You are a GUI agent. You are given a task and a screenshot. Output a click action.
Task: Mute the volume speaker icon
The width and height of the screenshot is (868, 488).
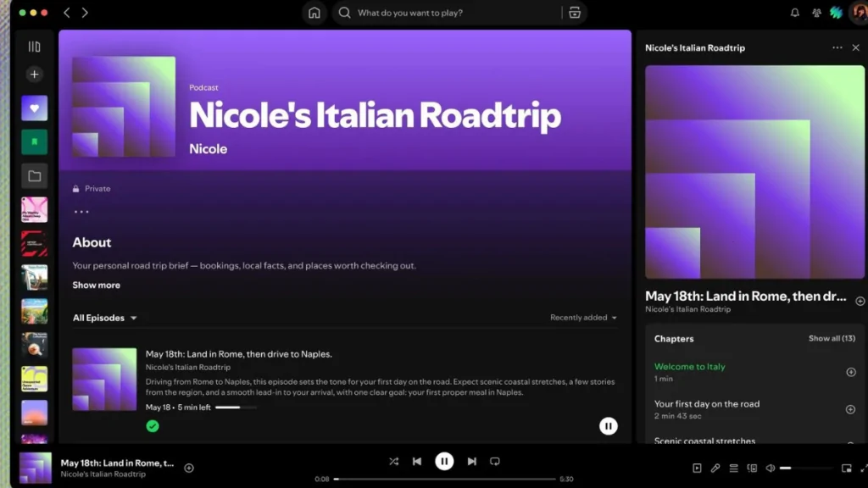[770, 468]
